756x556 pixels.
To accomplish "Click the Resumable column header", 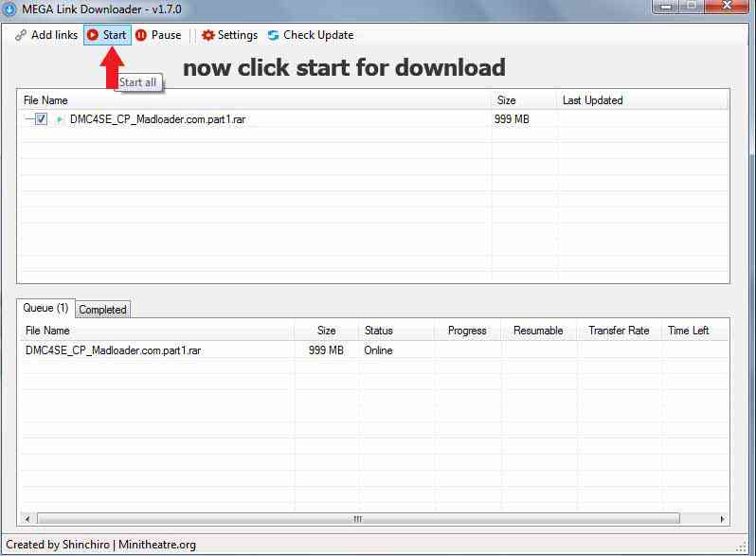I will point(538,331).
